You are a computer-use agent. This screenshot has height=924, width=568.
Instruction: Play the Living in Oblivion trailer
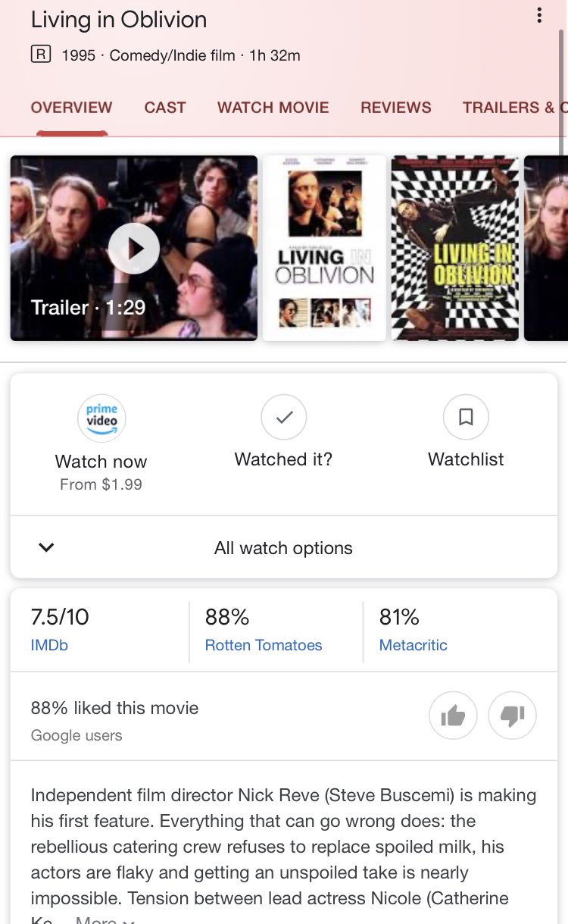pos(134,248)
